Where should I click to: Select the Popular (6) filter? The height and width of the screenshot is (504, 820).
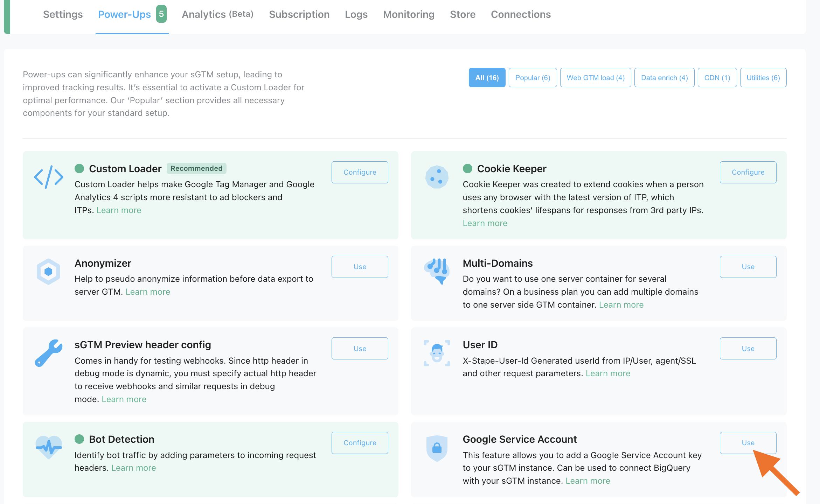tap(533, 78)
